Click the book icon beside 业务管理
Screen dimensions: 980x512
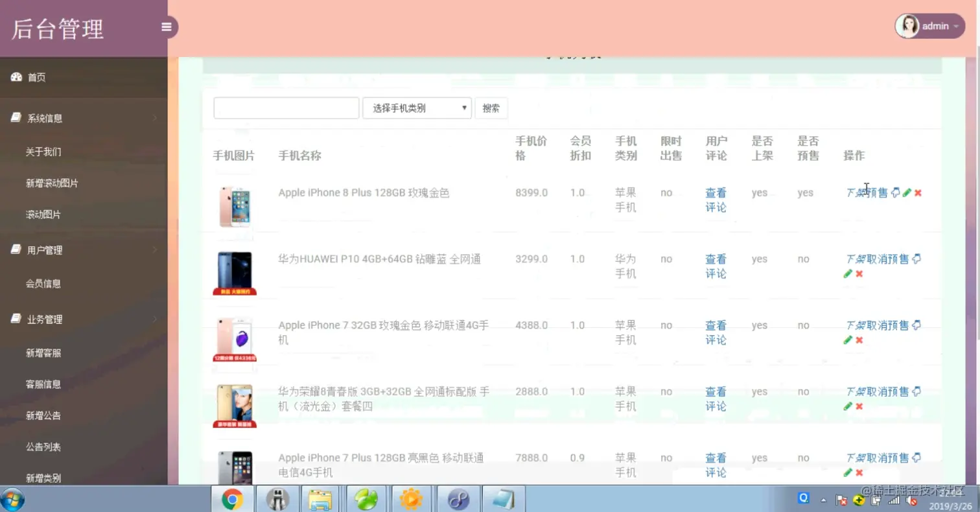point(16,319)
